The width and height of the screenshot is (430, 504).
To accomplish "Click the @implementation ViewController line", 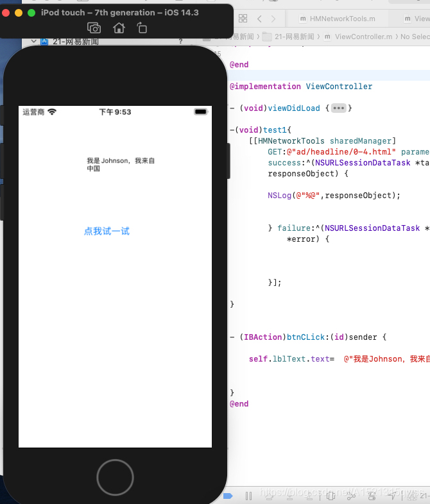I will pos(301,86).
